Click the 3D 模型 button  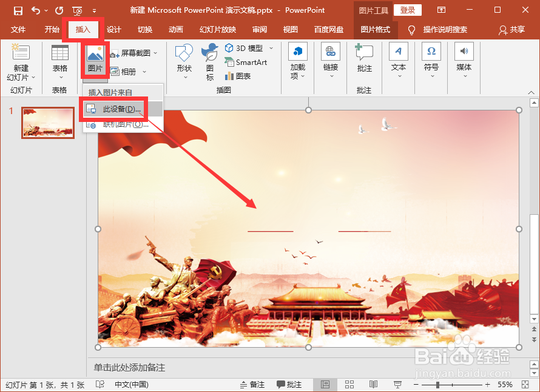tap(245, 48)
